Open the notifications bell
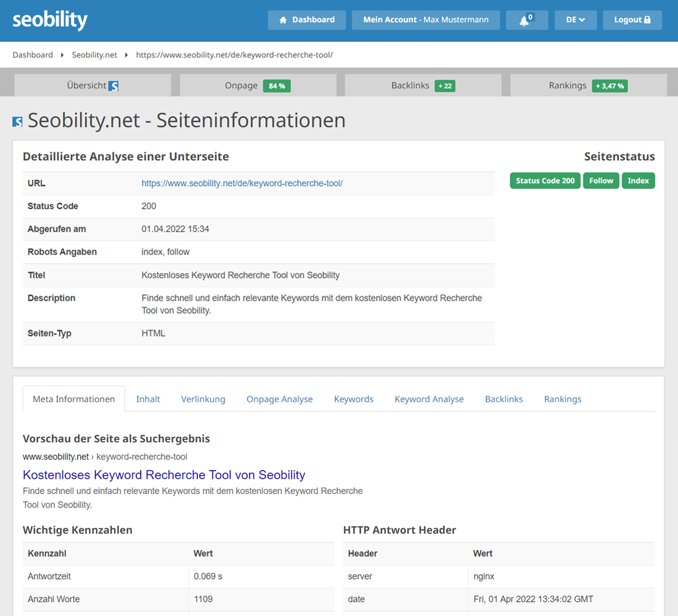 (526, 20)
